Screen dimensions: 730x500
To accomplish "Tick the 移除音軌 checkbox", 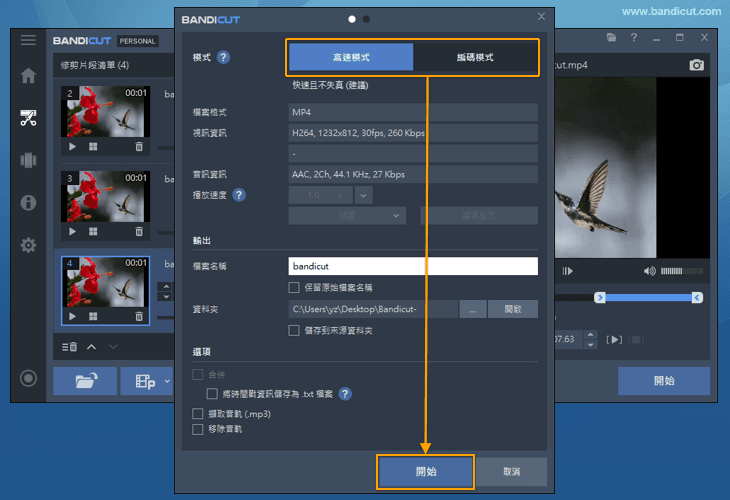I will pos(197,429).
